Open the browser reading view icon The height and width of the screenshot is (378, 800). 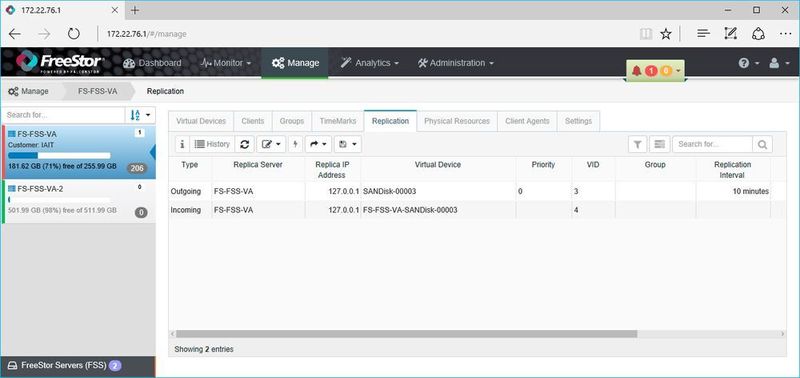click(646, 34)
